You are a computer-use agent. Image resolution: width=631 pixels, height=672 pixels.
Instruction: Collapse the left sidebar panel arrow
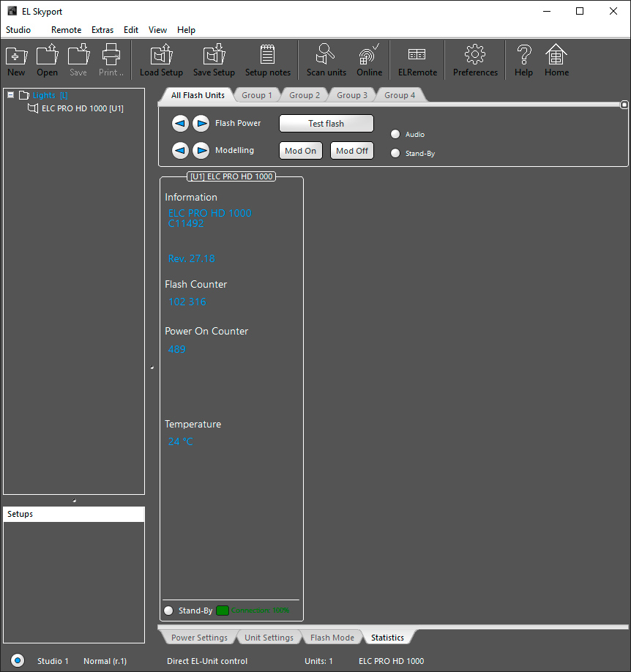pyautogui.click(x=152, y=367)
